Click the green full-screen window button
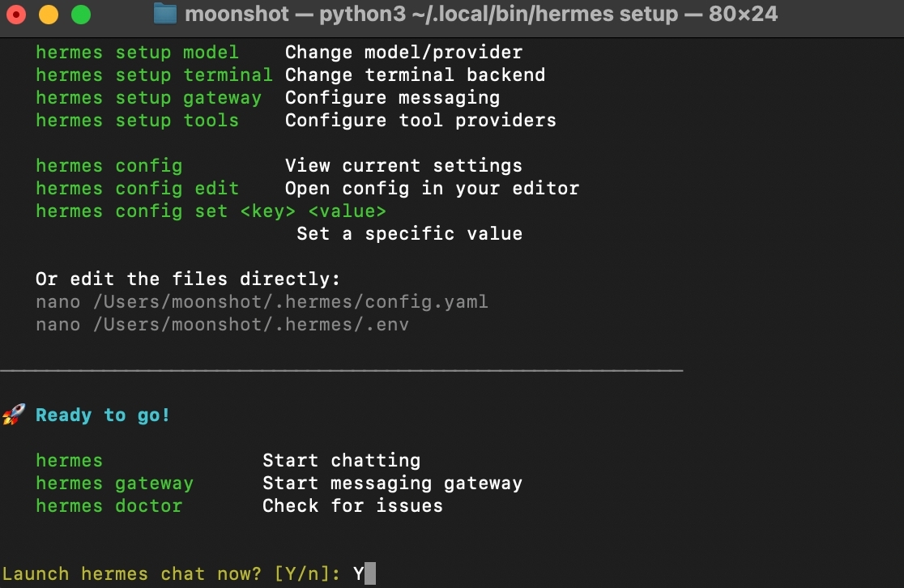 81,15
